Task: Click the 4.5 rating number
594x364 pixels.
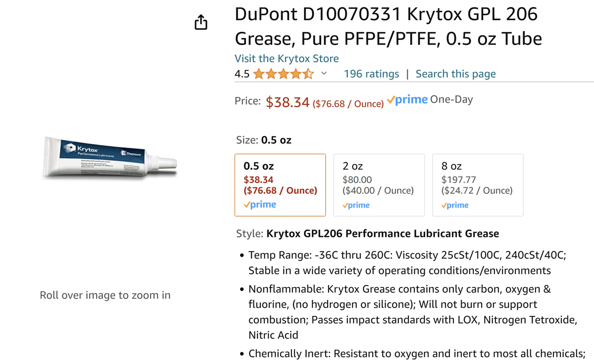Action: 242,74
